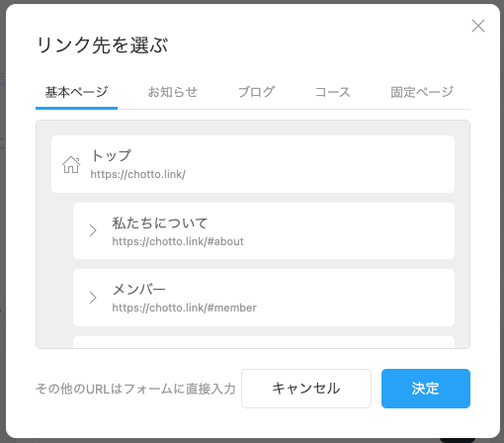Click the partially visible item below メンバー
Image resolution: width=504 pixels, height=443 pixels.
coord(264,342)
